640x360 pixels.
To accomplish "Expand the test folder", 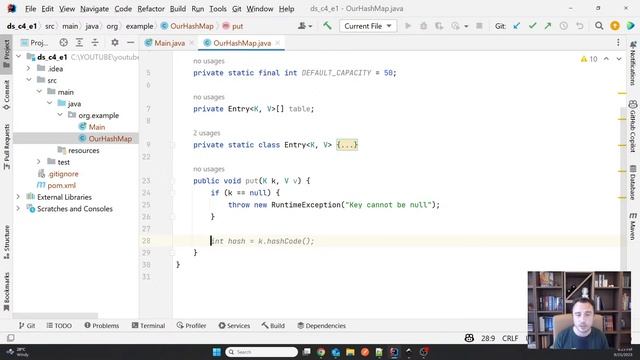I will (39, 162).
